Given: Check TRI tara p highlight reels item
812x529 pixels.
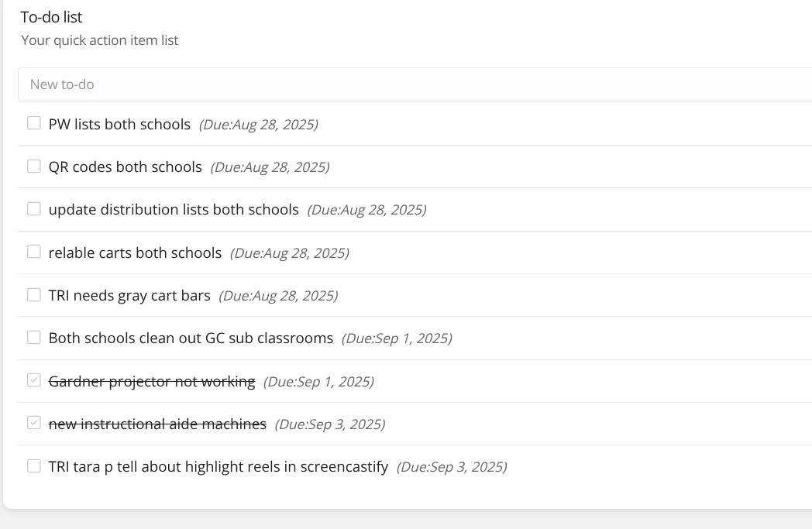Looking at the screenshot, I should 33,465.
